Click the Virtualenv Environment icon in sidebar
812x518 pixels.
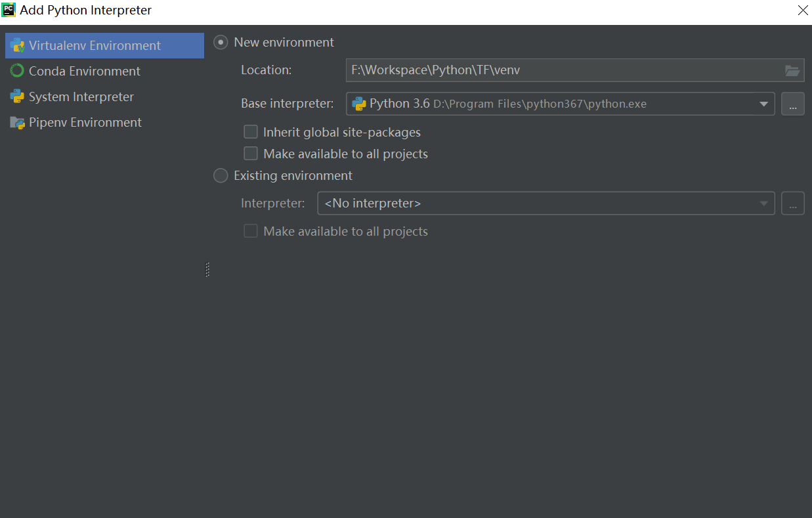[x=17, y=45]
